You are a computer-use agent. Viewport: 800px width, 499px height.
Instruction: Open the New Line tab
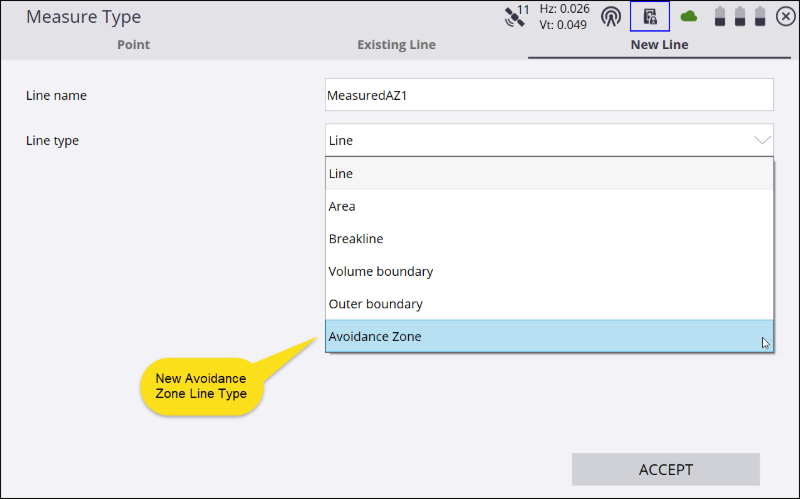click(659, 45)
